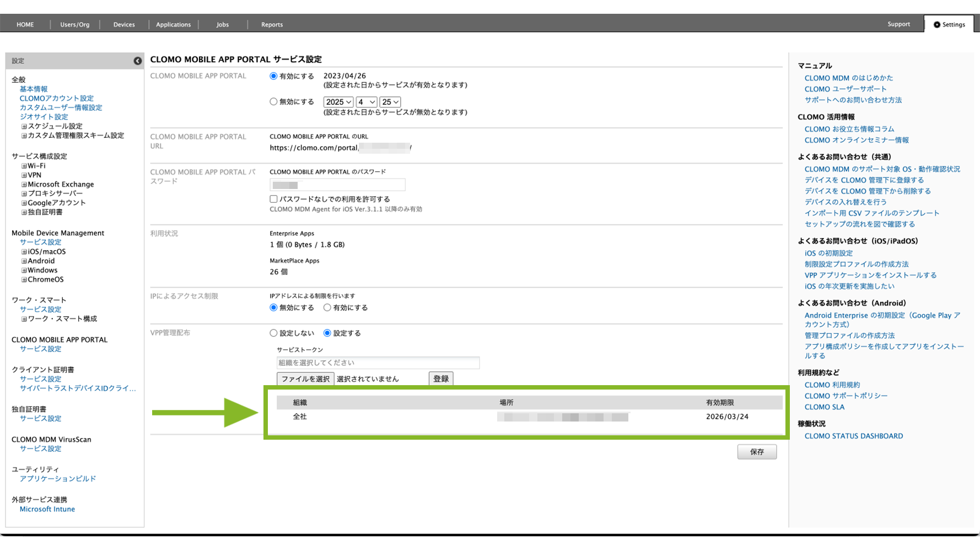The image size is (980, 551).
Task: Open the CLOMOアカウント設定 link
Action: 57,99
